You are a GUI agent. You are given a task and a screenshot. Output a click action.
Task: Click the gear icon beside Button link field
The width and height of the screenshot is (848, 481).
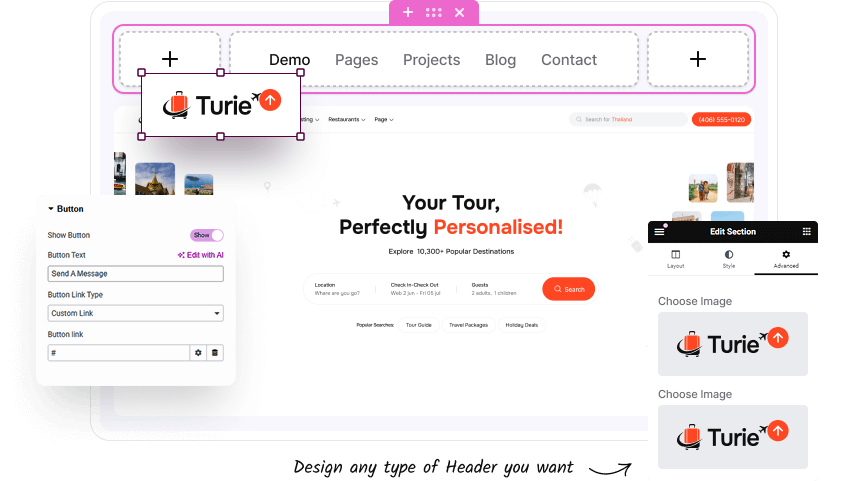[x=199, y=353]
